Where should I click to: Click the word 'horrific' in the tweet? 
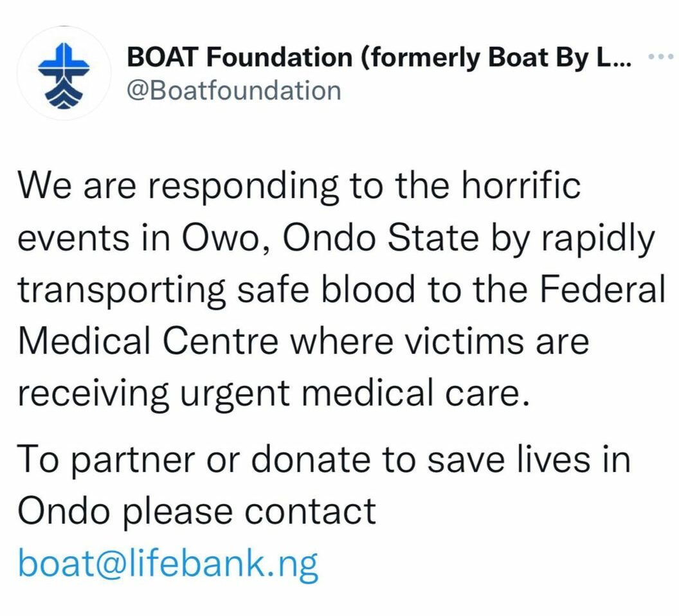[521, 185]
